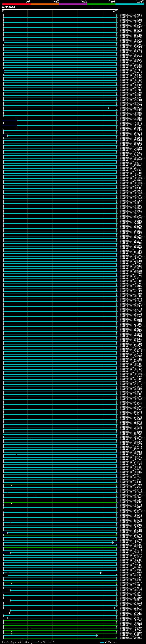Click the UniRef100_P54780 label
Screen dimensions: 146x644
(131, 165)
